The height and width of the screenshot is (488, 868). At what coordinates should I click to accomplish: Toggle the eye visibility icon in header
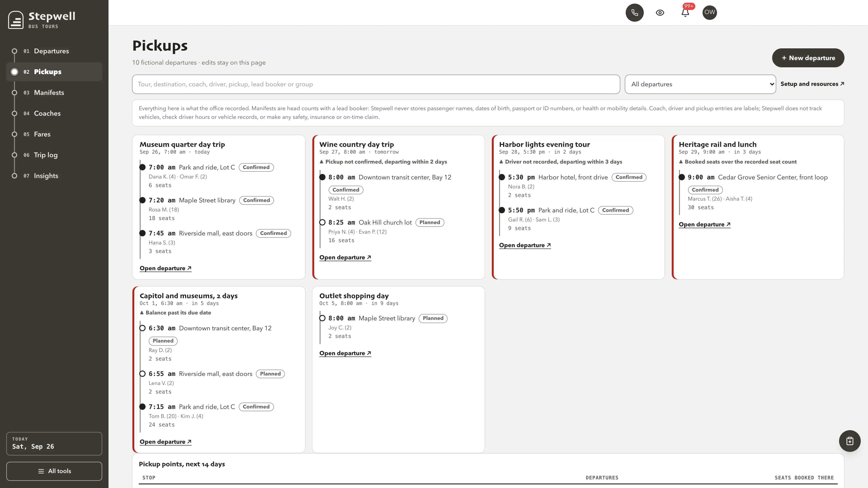click(x=660, y=12)
